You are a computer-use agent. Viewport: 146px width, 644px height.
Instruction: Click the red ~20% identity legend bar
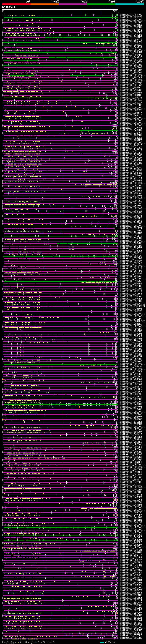tap(16, 4)
